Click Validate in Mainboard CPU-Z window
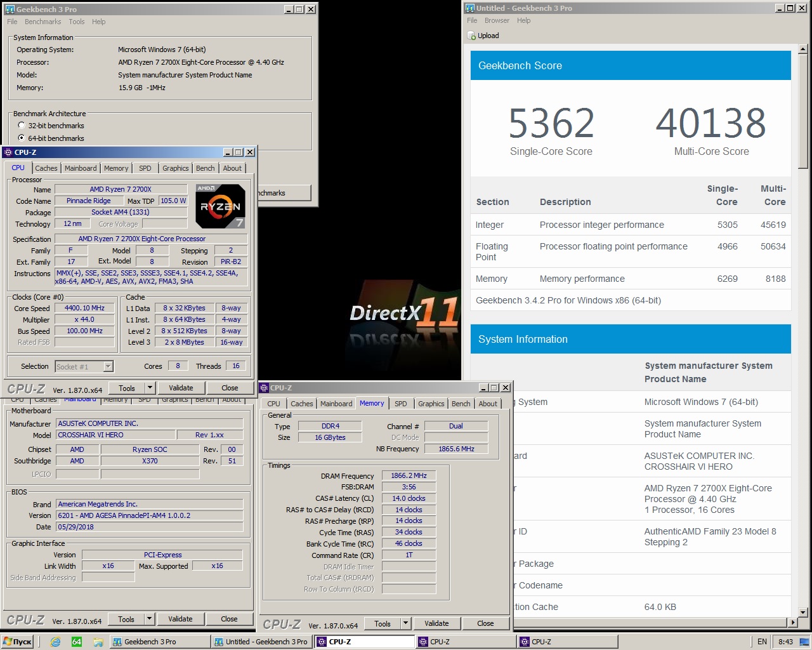This screenshot has width=812, height=650. pyautogui.click(x=180, y=619)
